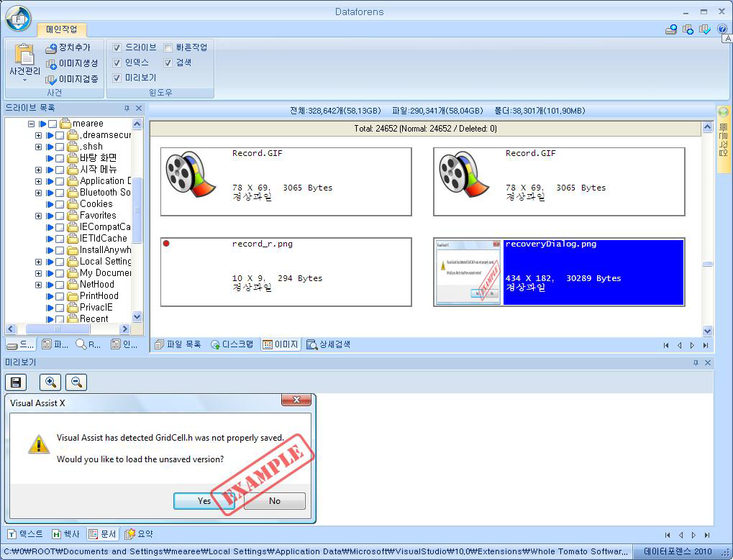733x560 pixels.
Task: Open the Dataforens application logo menu
Action: pyautogui.click(x=18, y=19)
